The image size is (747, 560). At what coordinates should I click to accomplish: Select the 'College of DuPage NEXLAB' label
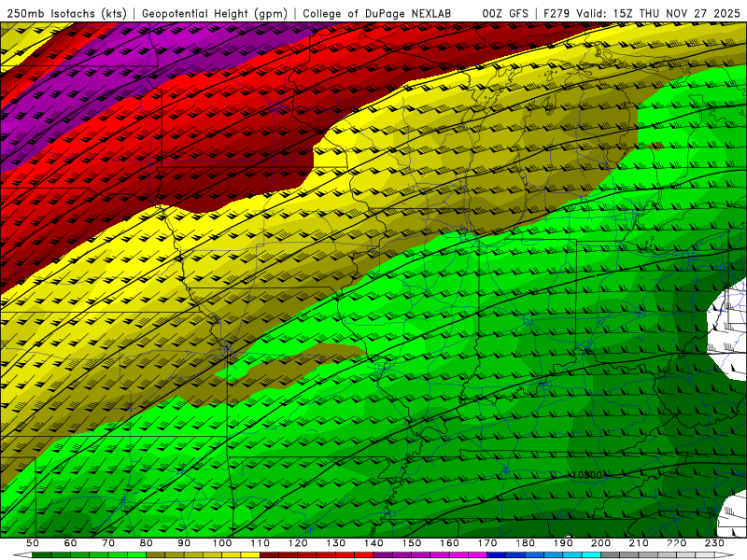coord(376,14)
